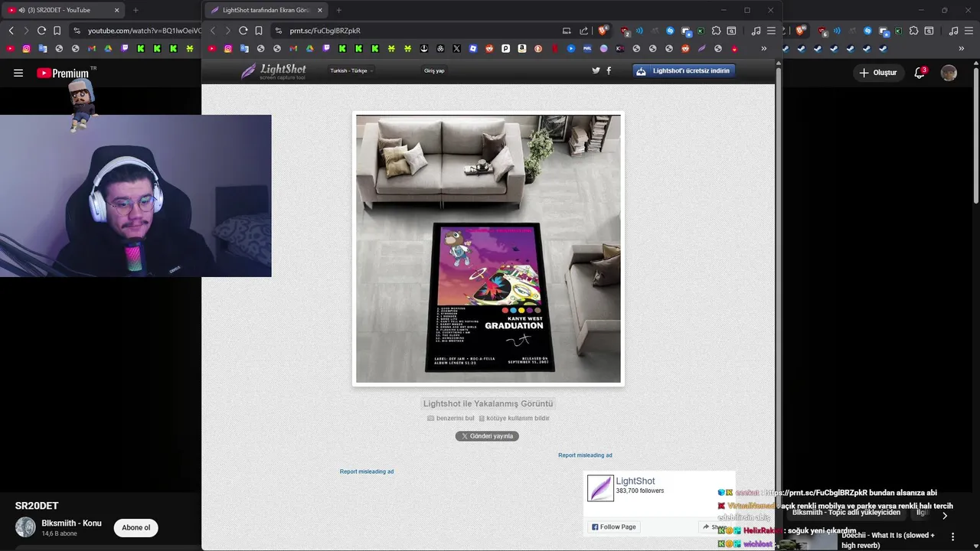Open MAL bookmark in LightShot window

(x=587, y=48)
